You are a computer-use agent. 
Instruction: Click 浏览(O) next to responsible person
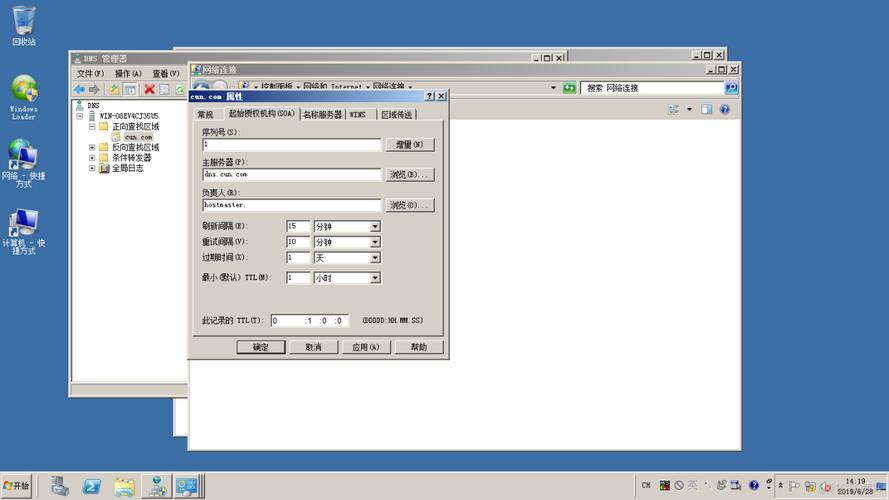coord(410,205)
